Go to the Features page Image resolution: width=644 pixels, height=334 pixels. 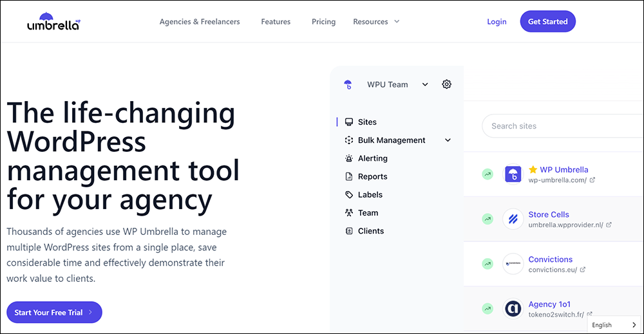[x=276, y=22]
